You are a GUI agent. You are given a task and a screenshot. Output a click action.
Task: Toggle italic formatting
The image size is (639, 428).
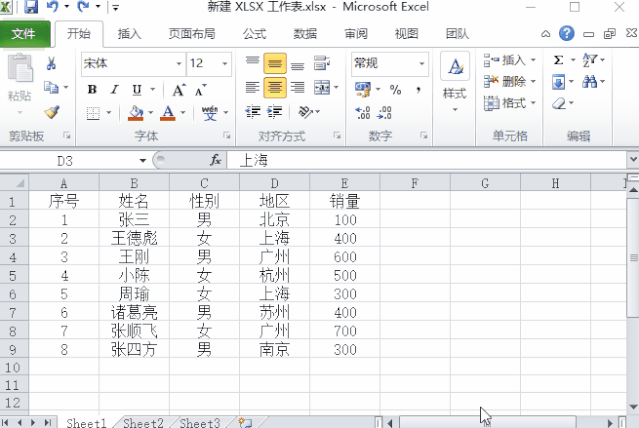pyautogui.click(x=115, y=89)
